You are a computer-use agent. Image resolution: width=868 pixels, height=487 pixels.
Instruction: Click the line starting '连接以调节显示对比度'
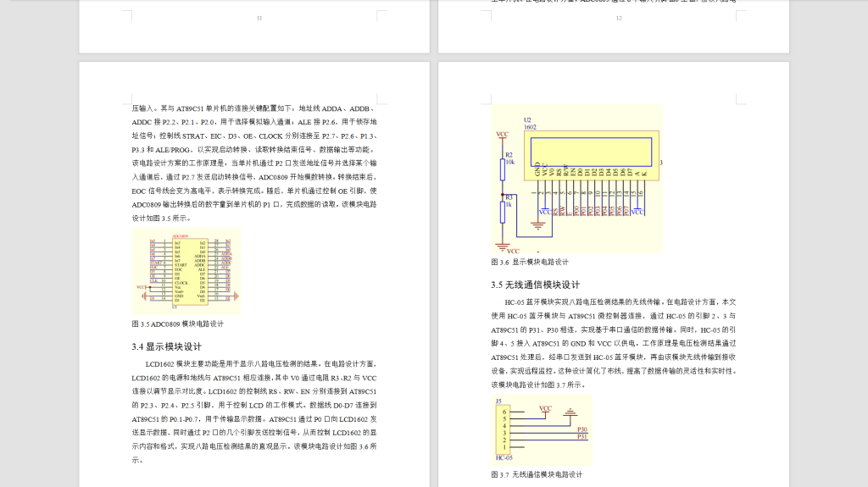click(254, 391)
